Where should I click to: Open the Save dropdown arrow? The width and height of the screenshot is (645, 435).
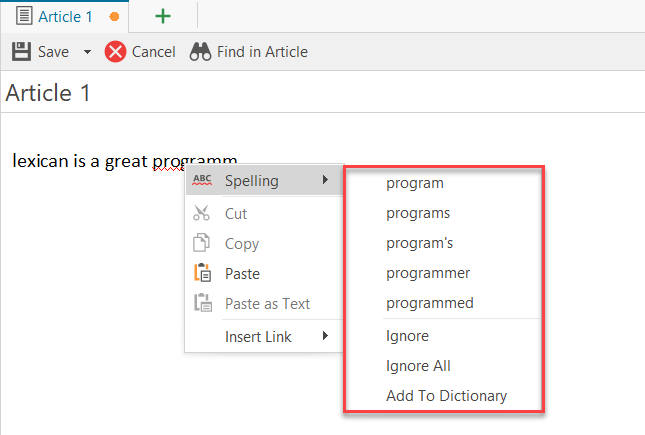[x=86, y=52]
